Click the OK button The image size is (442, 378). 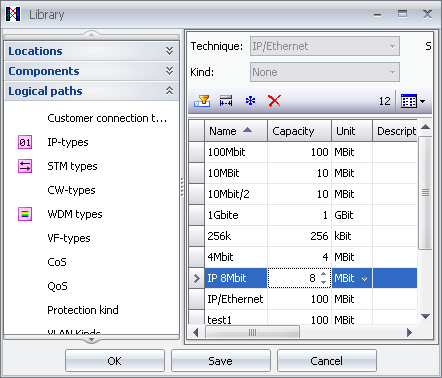(115, 361)
